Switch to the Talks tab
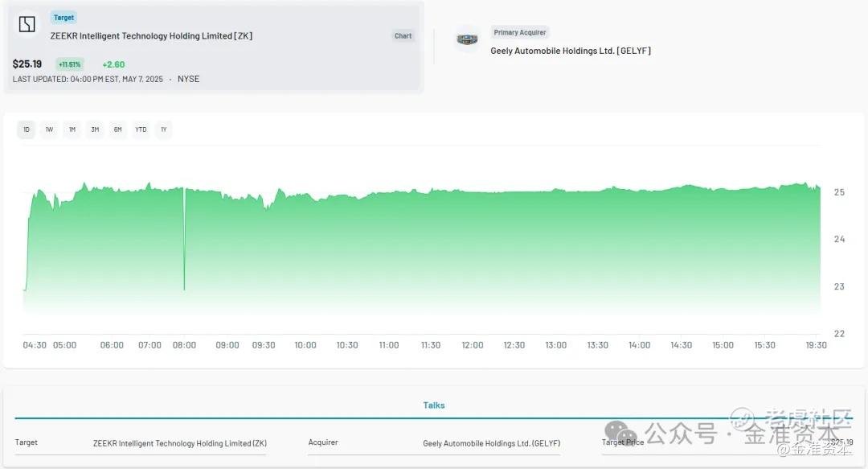 click(x=434, y=405)
